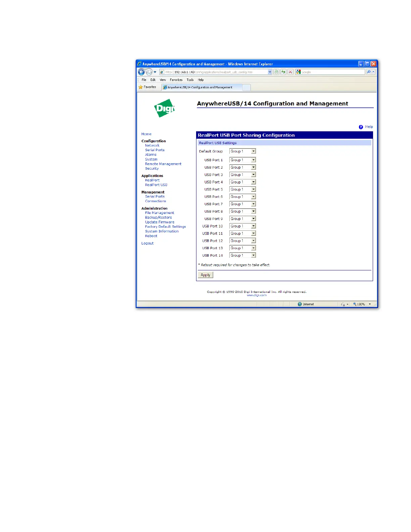Image resolution: width=411 pixels, height=532 pixels.
Task: Click the Internet zone globe icon
Action: coord(300,304)
